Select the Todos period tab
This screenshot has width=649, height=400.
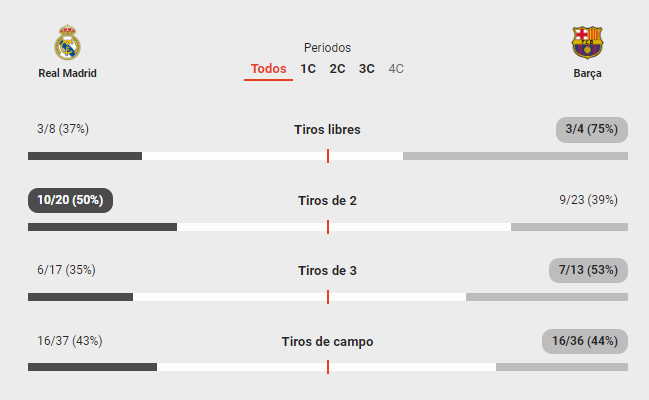268,69
